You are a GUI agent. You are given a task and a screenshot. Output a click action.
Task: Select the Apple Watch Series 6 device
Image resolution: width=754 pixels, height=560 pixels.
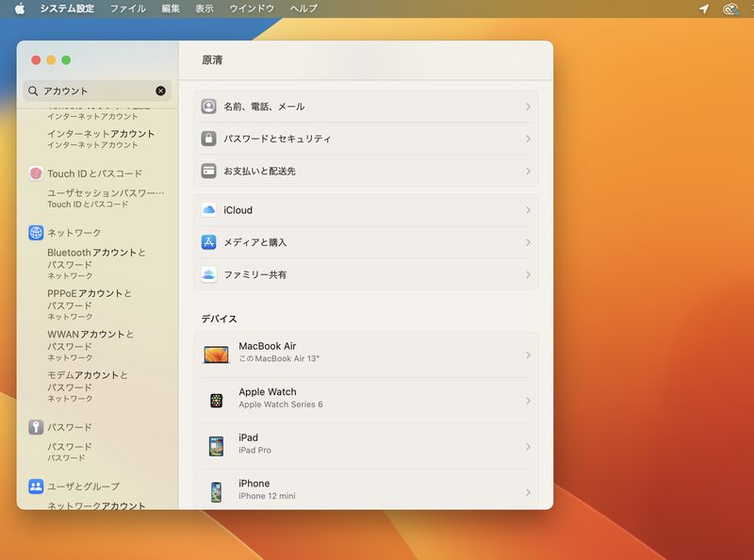pos(368,399)
